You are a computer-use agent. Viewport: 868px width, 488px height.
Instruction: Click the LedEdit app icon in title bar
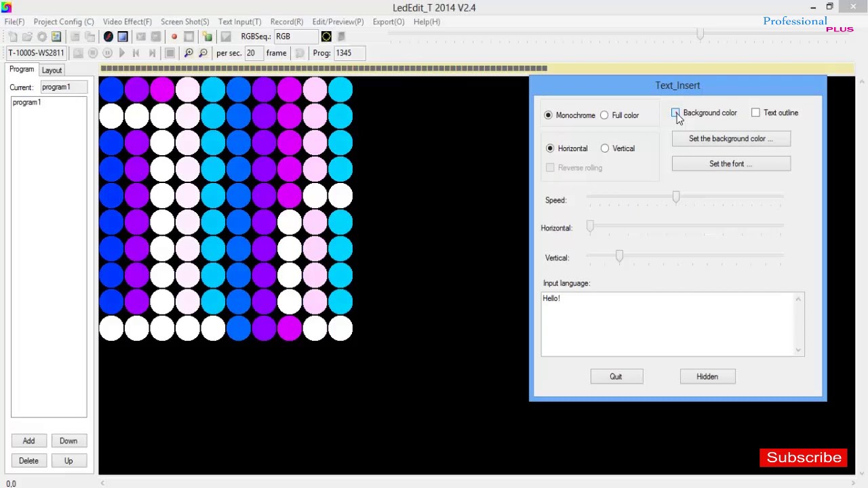coord(7,7)
